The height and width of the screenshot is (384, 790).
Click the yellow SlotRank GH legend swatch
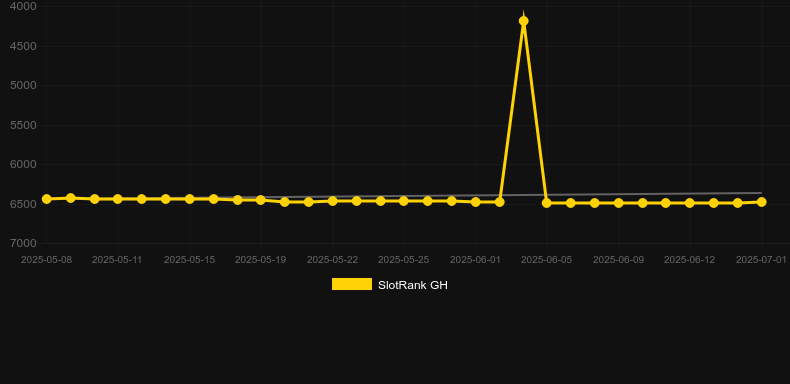click(x=352, y=284)
